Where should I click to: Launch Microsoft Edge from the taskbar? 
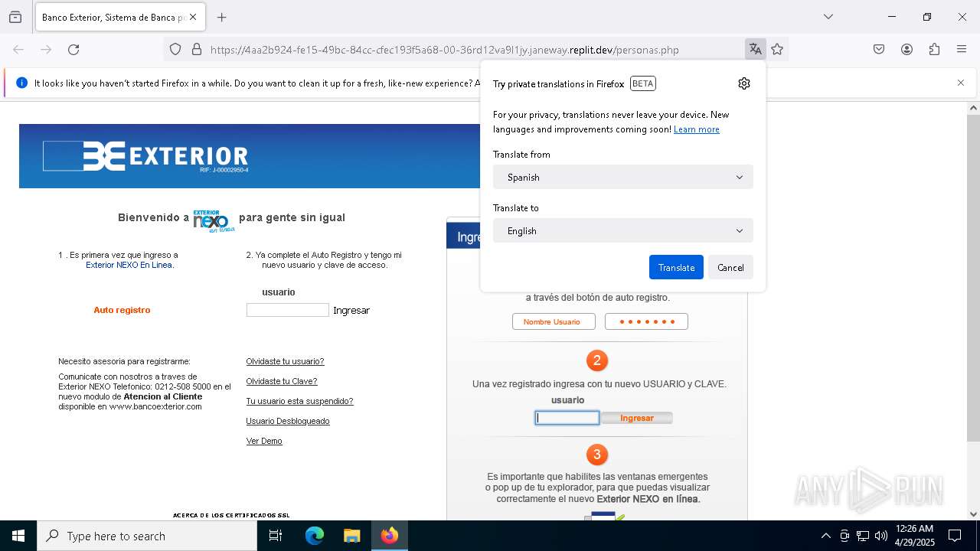pyautogui.click(x=315, y=536)
